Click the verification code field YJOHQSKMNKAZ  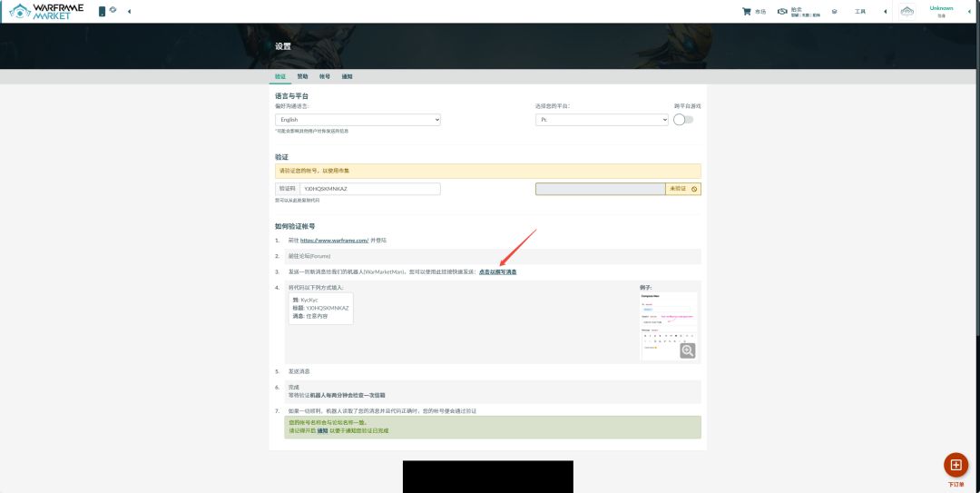[x=370, y=188]
